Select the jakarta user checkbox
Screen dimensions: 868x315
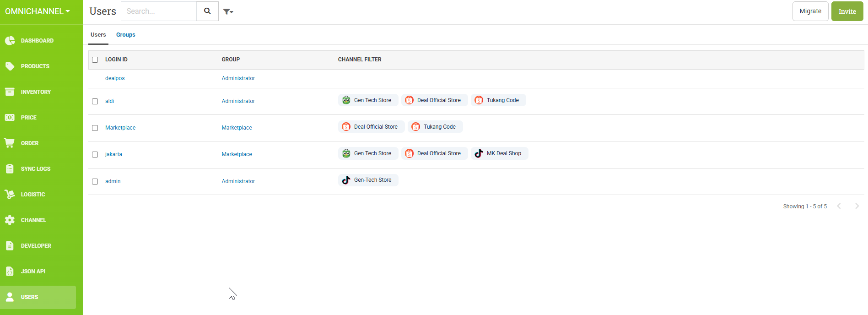click(95, 154)
